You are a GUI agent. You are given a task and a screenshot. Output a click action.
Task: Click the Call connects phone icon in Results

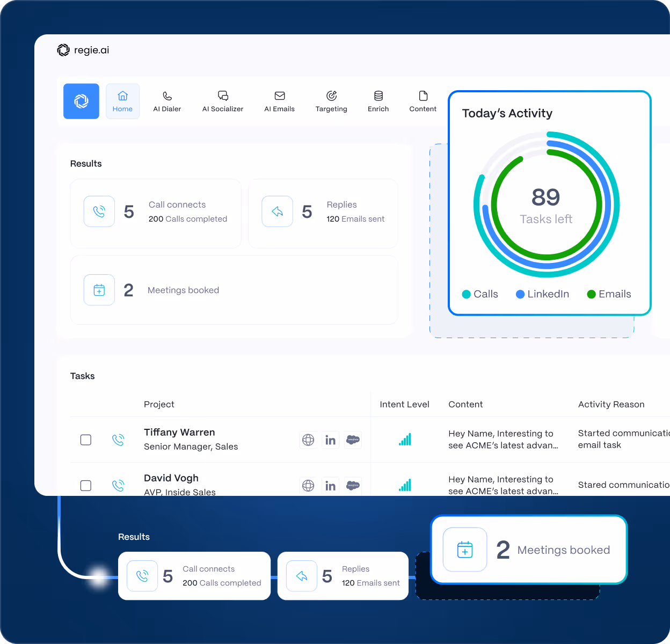coord(99,211)
